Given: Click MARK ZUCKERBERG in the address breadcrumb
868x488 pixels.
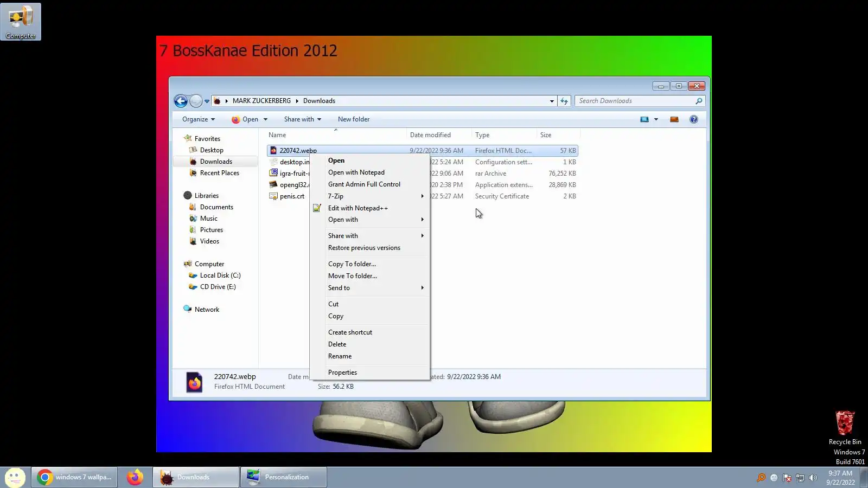Looking at the screenshot, I should coord(261,101).
